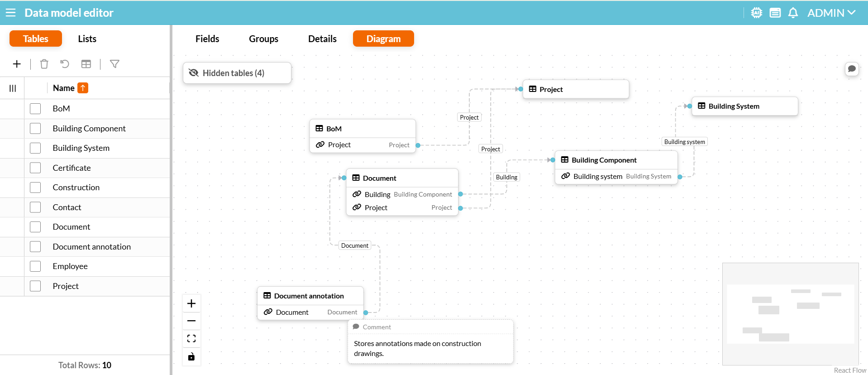Click the React Flow minimap

tap(791, 314)
